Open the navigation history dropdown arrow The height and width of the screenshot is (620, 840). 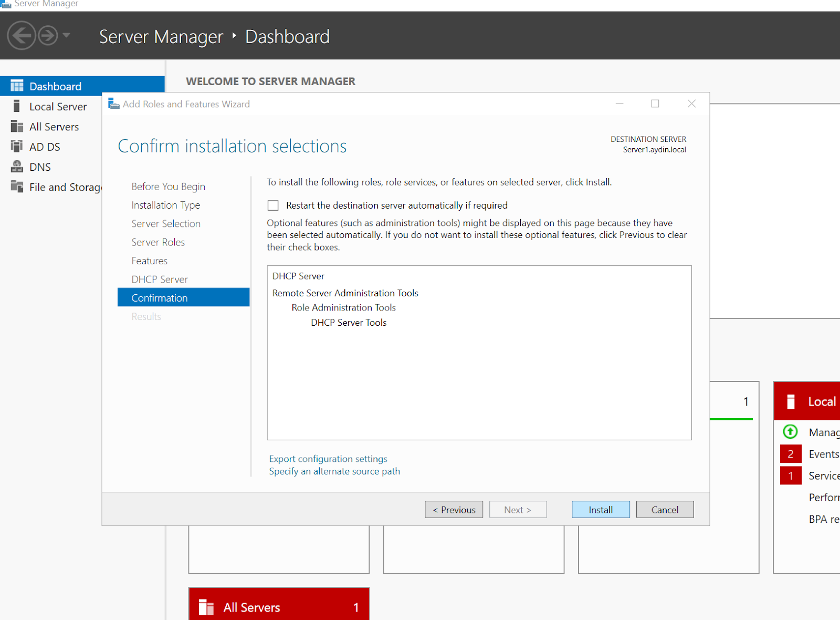(66, 35)
